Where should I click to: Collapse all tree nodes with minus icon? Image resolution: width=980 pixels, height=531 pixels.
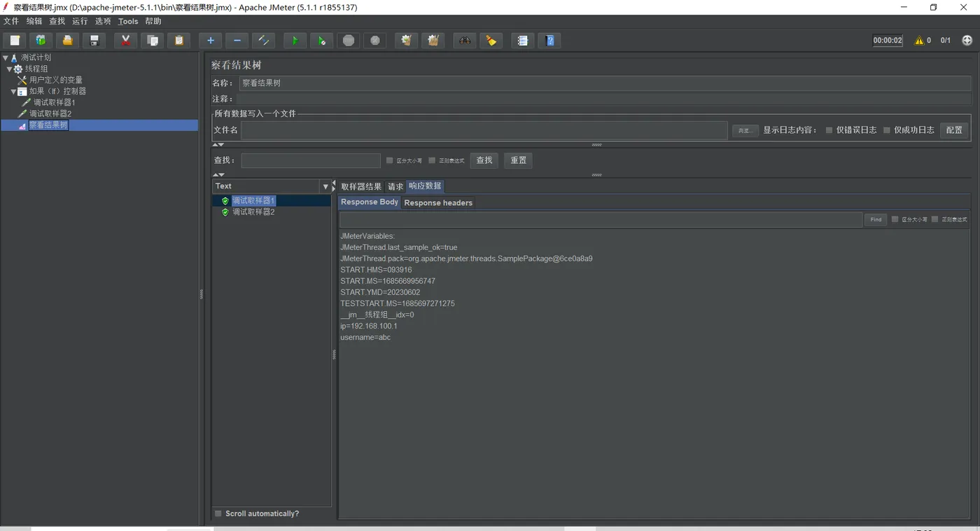[x=237, y=41]
